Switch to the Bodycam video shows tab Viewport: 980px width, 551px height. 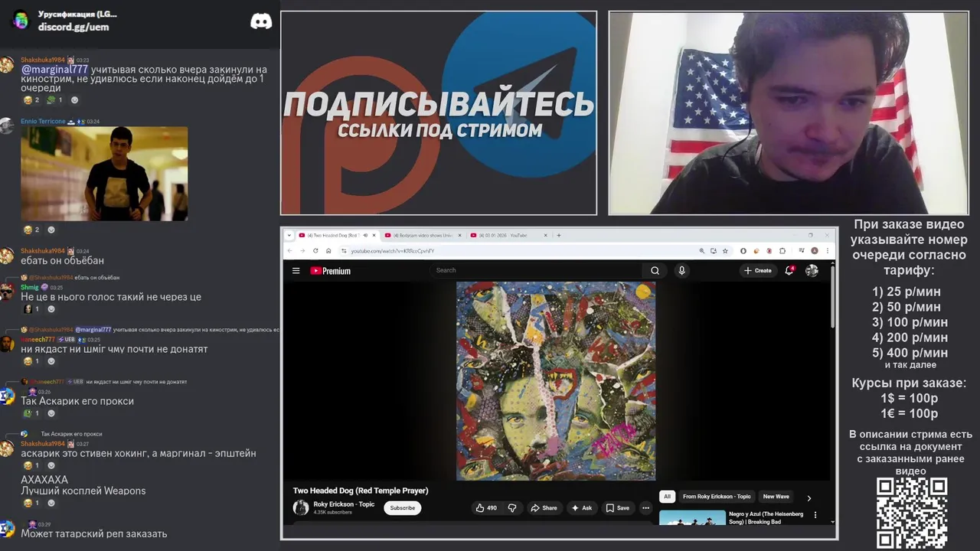[x=423, y=235]
